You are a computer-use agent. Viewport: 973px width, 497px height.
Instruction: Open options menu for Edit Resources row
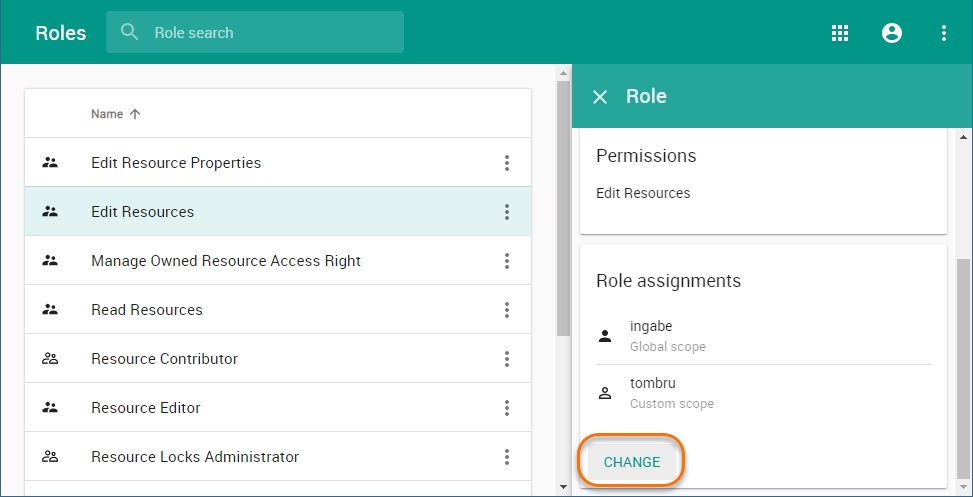pos(507,212)
